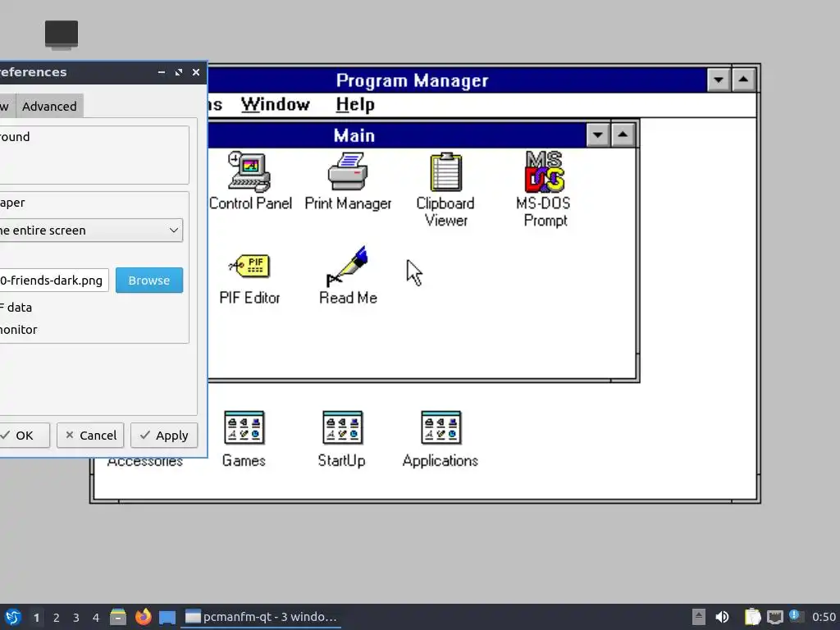Open the Help menu in Program Manager

pos(354,104)
